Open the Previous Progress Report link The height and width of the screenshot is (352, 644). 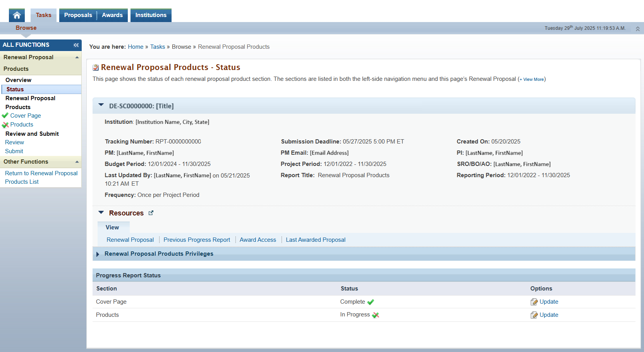tap(197, 240)
